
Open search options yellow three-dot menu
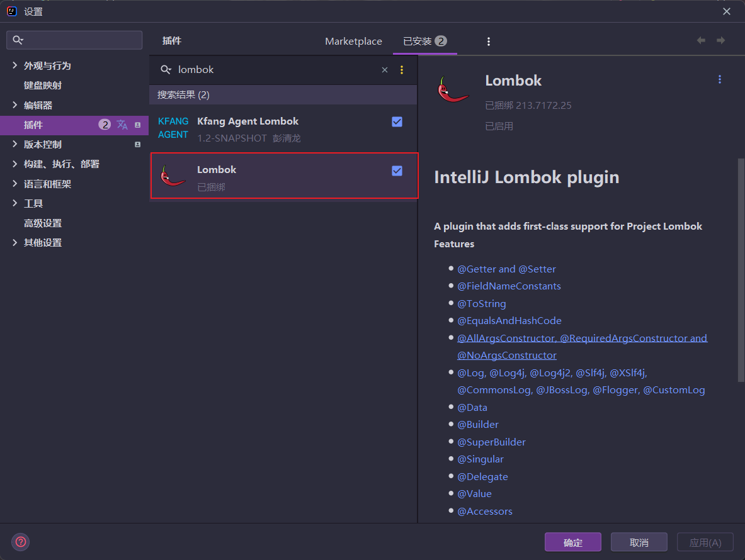click(402, 70)
